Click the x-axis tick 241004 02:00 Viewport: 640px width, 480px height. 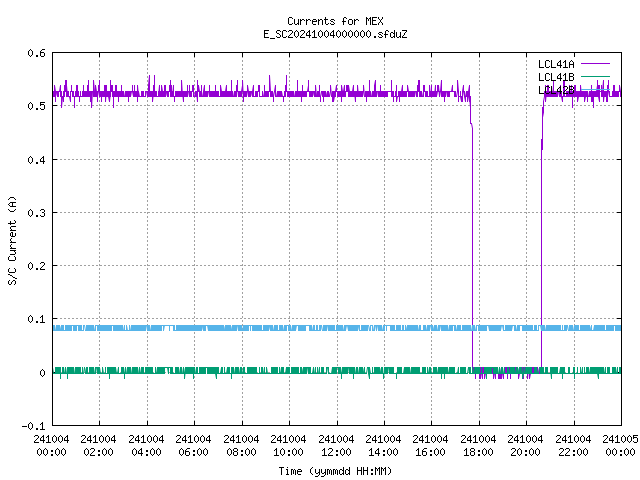[98, 446]
